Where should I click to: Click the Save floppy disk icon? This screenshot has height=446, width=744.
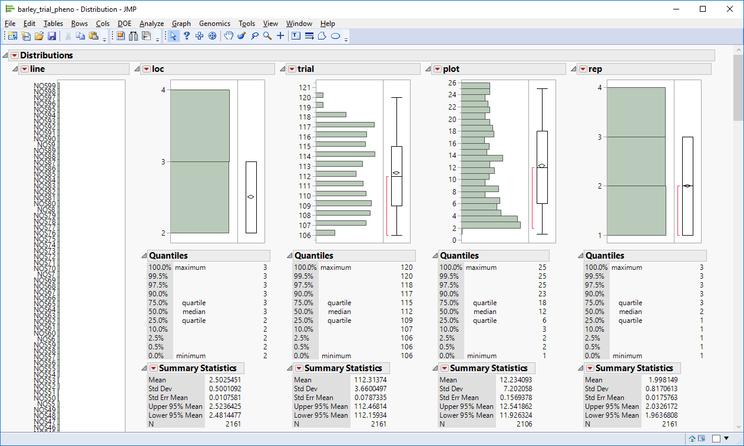pos(52,36)
